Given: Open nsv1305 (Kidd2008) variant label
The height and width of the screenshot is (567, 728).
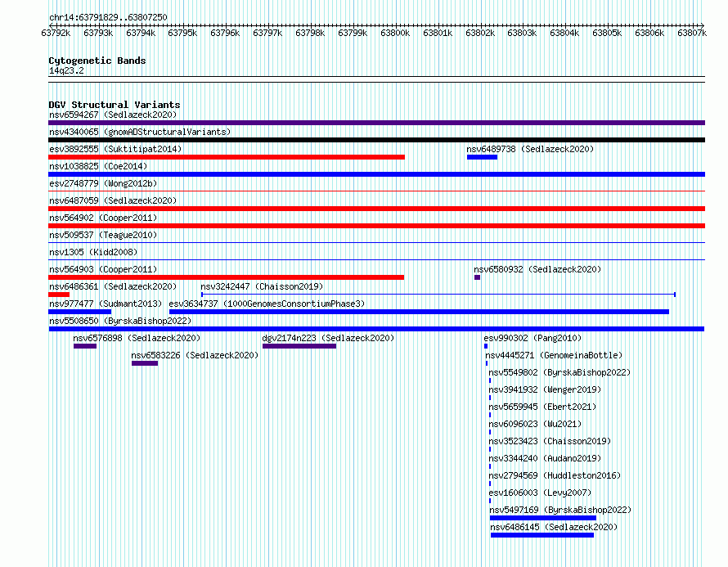Looking at the screenshot, I should (x=93, y=252).
